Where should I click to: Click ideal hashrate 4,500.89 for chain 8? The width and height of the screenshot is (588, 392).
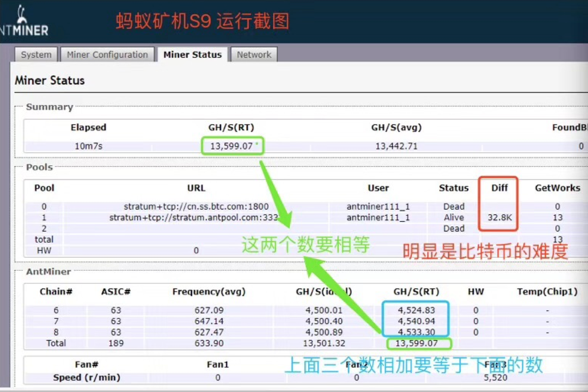pos(324,332)
